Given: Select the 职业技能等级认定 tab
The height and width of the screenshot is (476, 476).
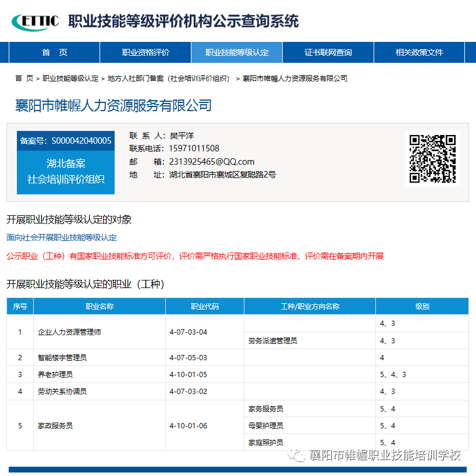Looking at the screenshot, I should pyautogui.click(x=237, y=52).
